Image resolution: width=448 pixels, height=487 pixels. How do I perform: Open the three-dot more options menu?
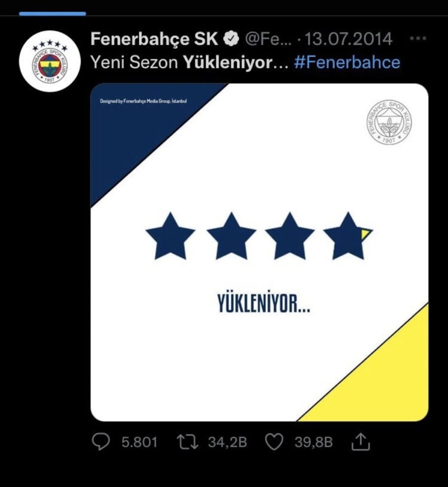tap(418, 39)
